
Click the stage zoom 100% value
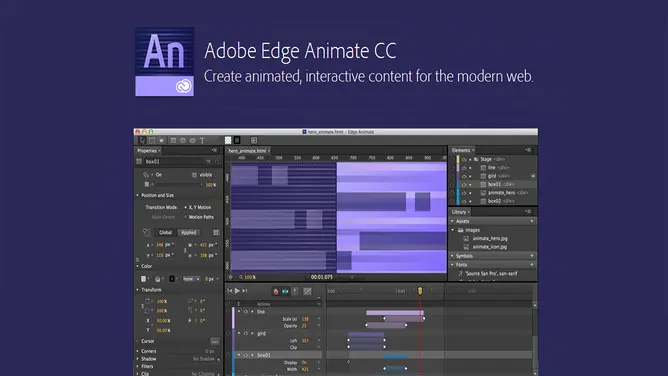(250, 277)
